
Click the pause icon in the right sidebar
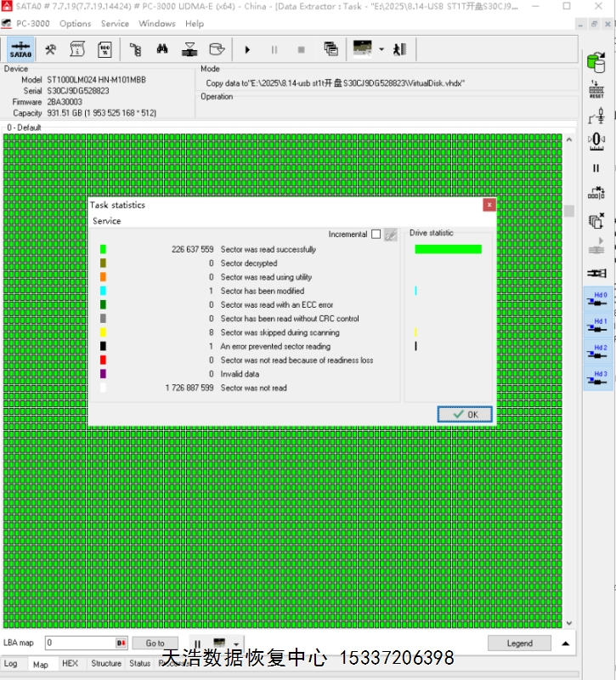(x=596, y=168)
